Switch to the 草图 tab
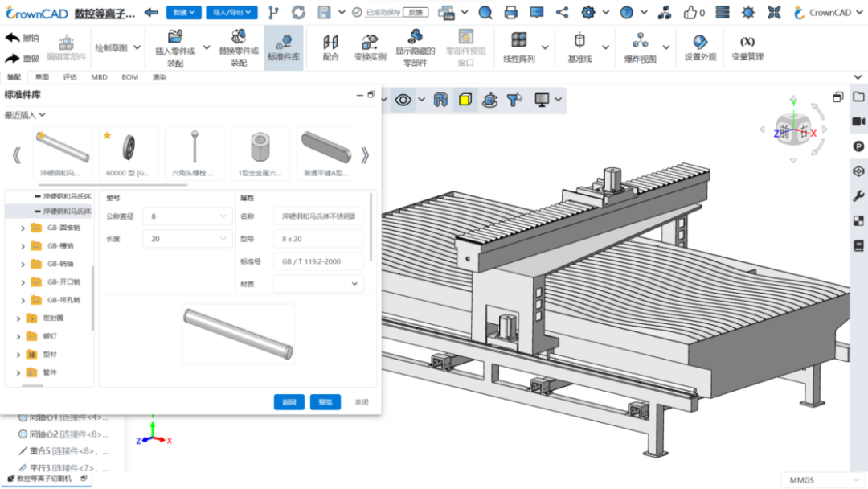The height and width of the screenshot is (489, 868). click(x=42, y=77)
